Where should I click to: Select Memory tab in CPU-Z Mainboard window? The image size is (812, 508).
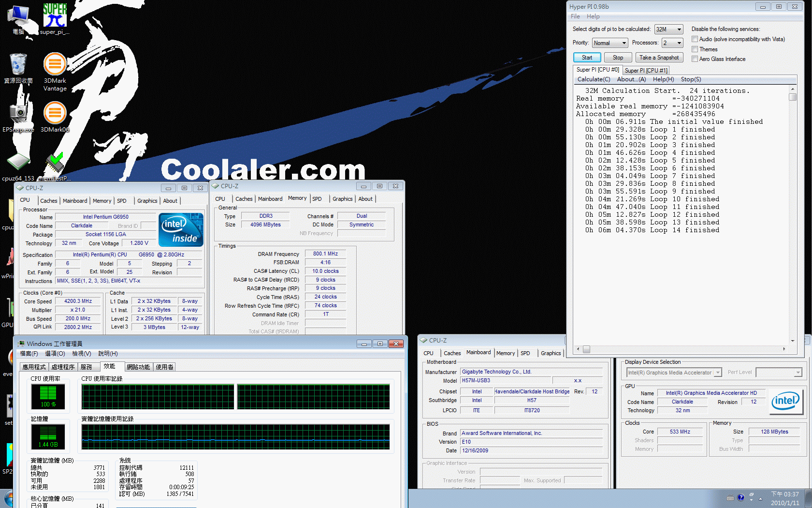point(506,353)
